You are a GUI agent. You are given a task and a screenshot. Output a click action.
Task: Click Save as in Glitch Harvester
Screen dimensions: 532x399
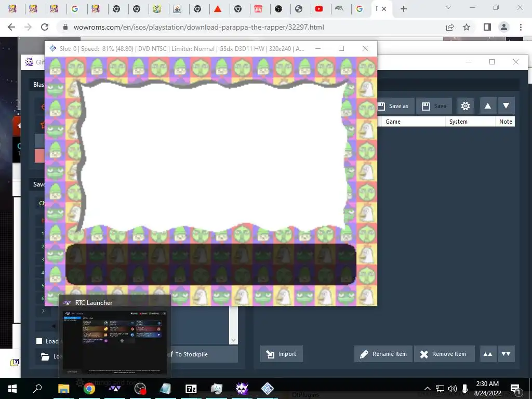(395, 106)
